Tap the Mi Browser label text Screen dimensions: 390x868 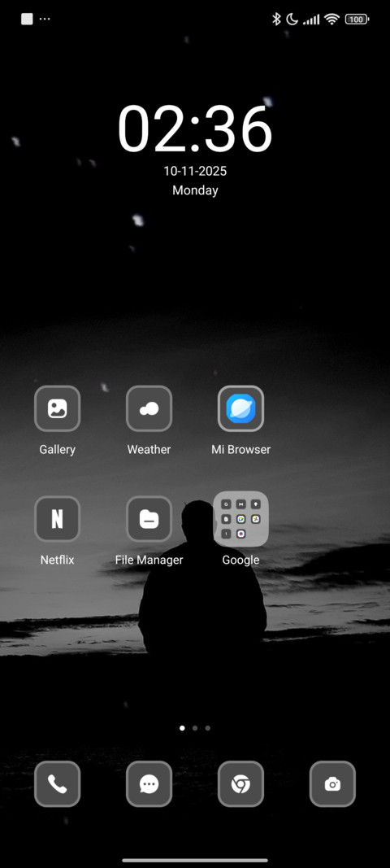tap(240, 450)
